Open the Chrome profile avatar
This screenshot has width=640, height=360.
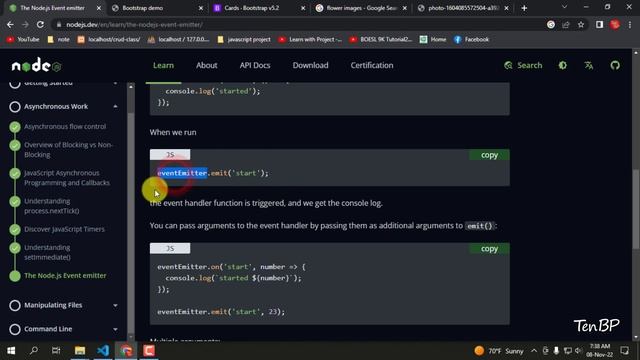click(615, 24)
